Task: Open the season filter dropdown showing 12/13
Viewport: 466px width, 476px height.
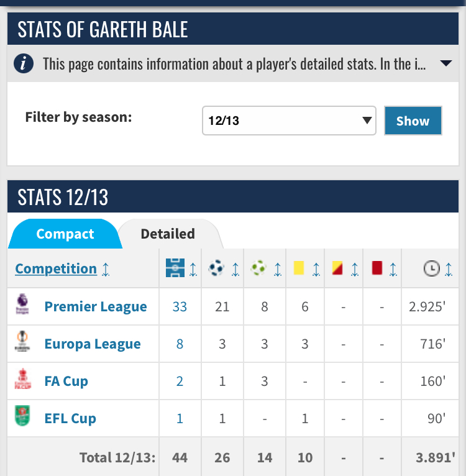Action: [289, 121]
